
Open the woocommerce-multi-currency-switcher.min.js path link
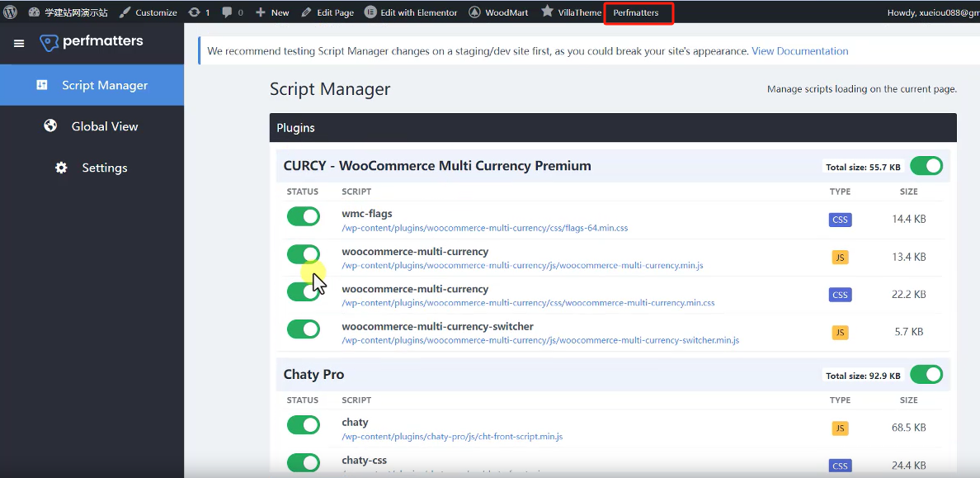tap(540, 341)
